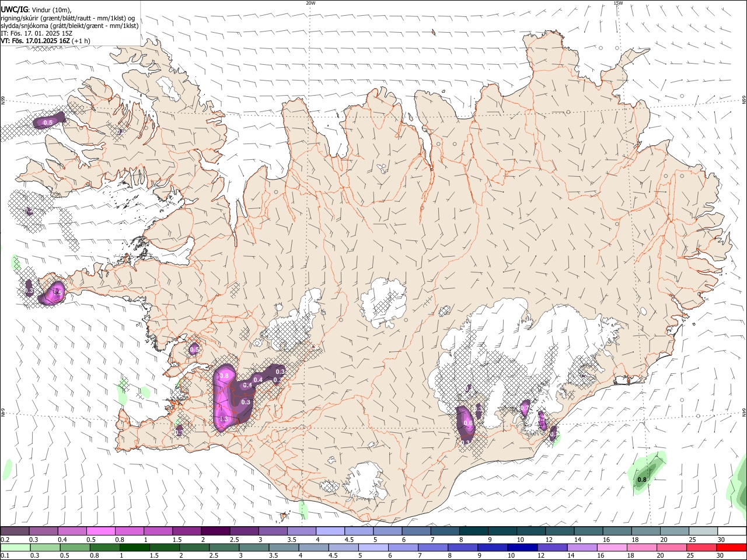This screenshot has width=747, height=560.
Task: Click the 20W longitude label at top
Action: pos(310,3)
